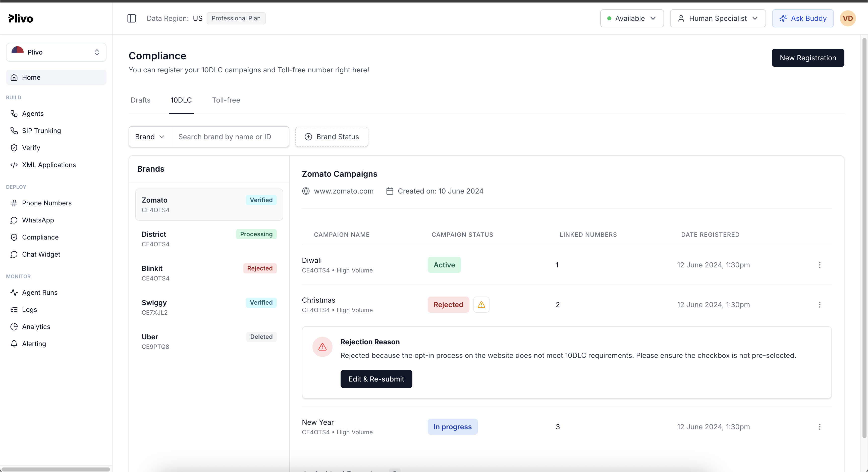Screen dimensions: 868x472
Task: Click the In progress badge for New Year
Action: (x=453, y=427)
